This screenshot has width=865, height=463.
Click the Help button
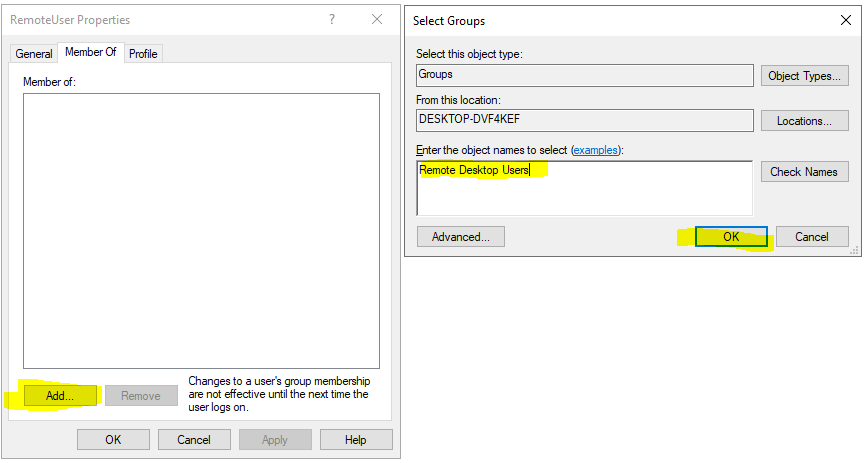coord(356,440)
